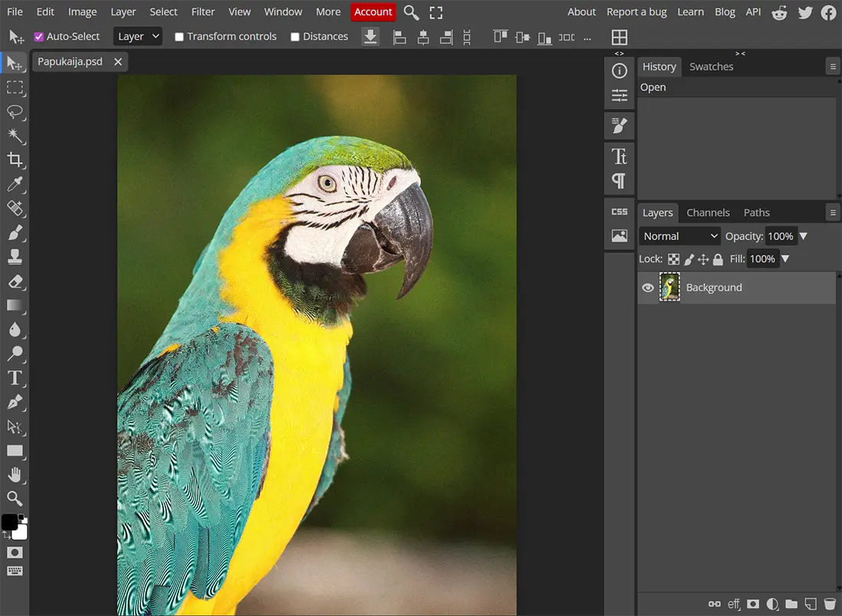Switch to the Channels tab
The height and width of the screenshot is (616, 842).
(707, 213)
